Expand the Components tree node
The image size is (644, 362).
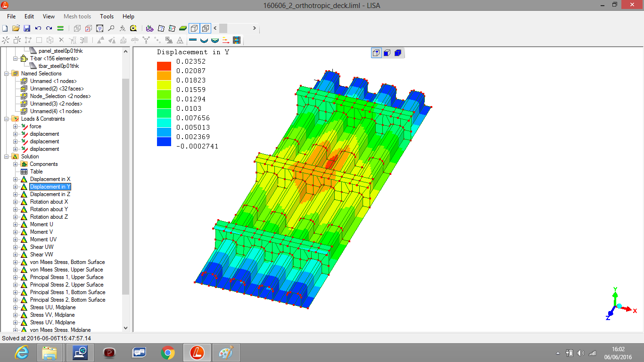(x=16, y=164)
